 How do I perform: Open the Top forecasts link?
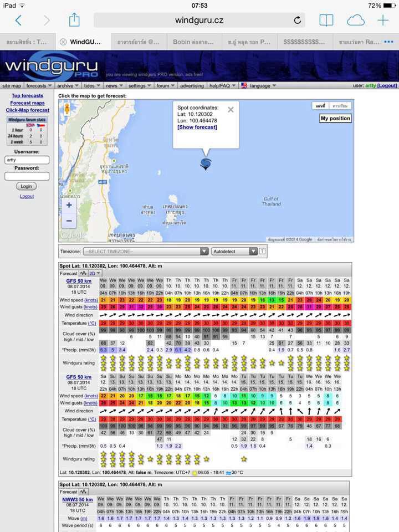click(28, 96)
